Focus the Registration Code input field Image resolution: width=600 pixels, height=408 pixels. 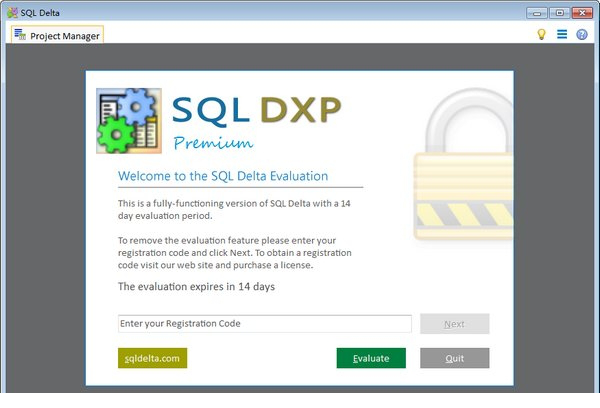[265, 324]
